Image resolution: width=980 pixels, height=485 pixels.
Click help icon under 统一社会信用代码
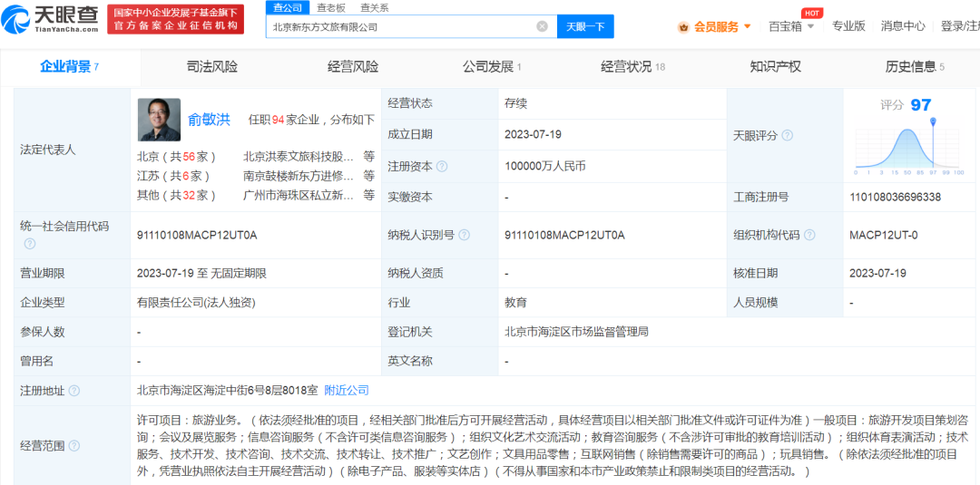pos(29,244)
